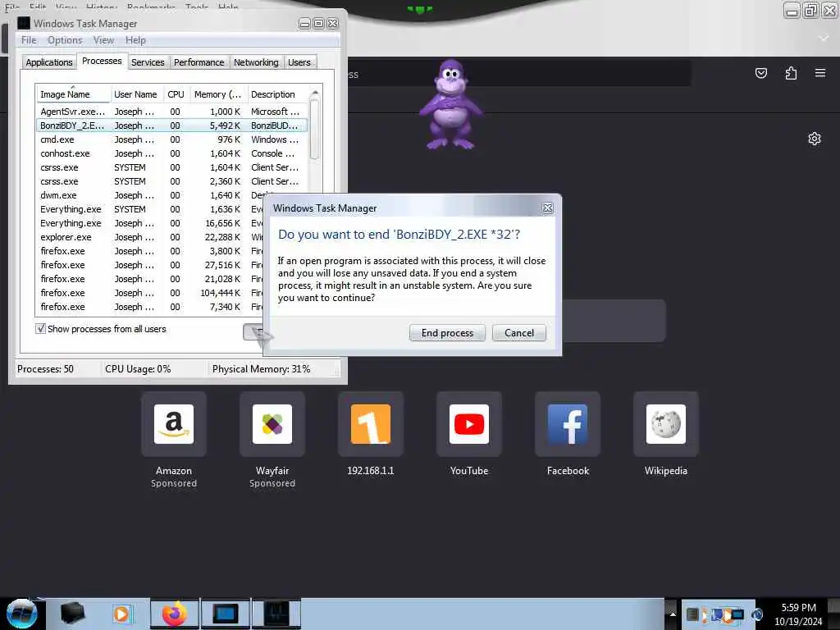Sort by Image Name column header
Image resolution: width=840 pixels, height=630 pixels.
pos(73,94)
